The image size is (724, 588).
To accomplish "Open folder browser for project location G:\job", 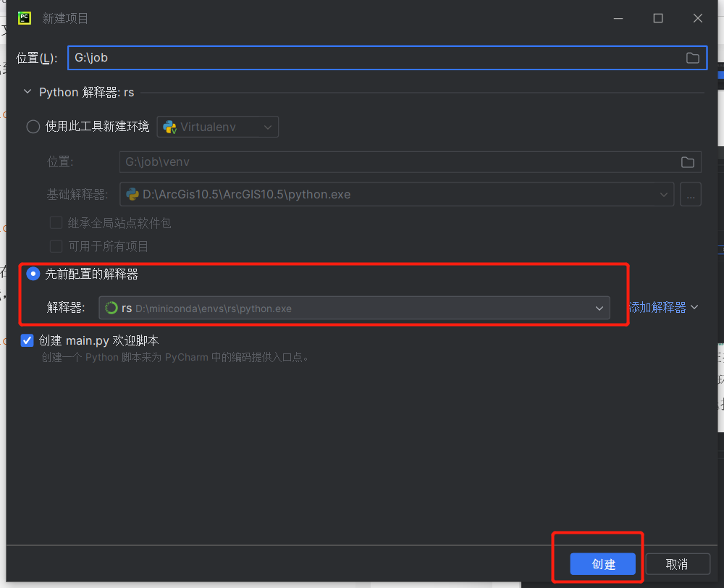I will coord(692,58).
